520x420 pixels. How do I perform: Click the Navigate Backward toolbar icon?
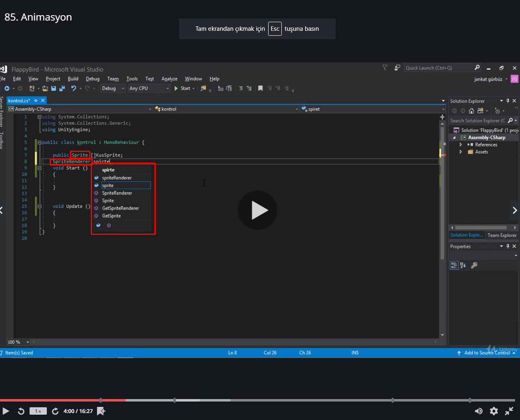click(7, 88)
